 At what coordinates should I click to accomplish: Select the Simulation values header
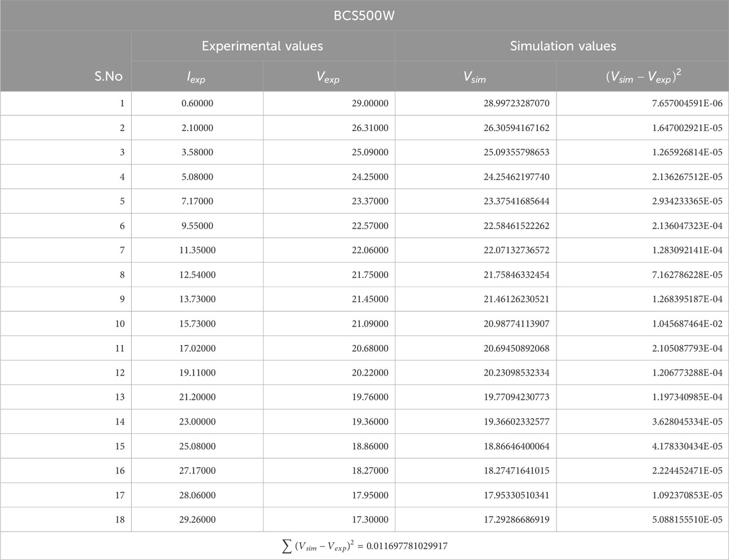point(563,46)
